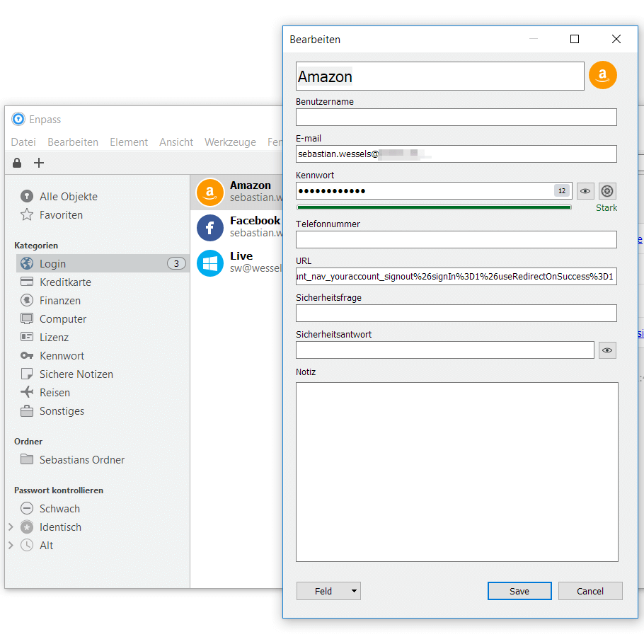Click the Computer monitor icon
The height and width of the screenshot is (644, 644).
click(27, 318)
